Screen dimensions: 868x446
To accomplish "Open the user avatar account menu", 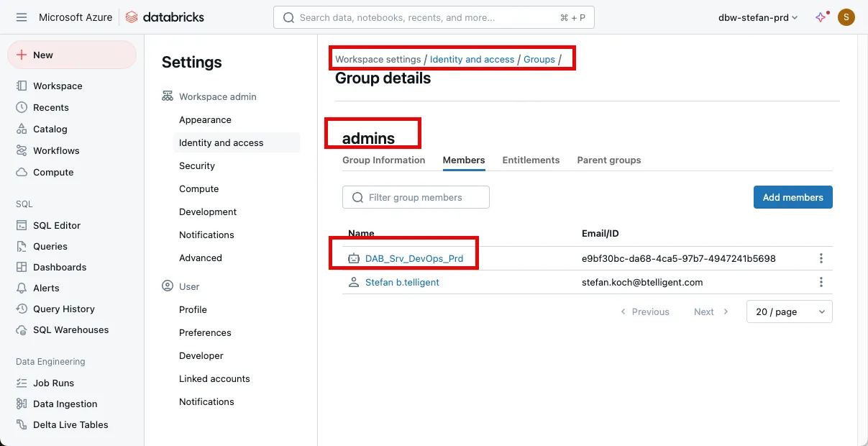I will (846, 17).
